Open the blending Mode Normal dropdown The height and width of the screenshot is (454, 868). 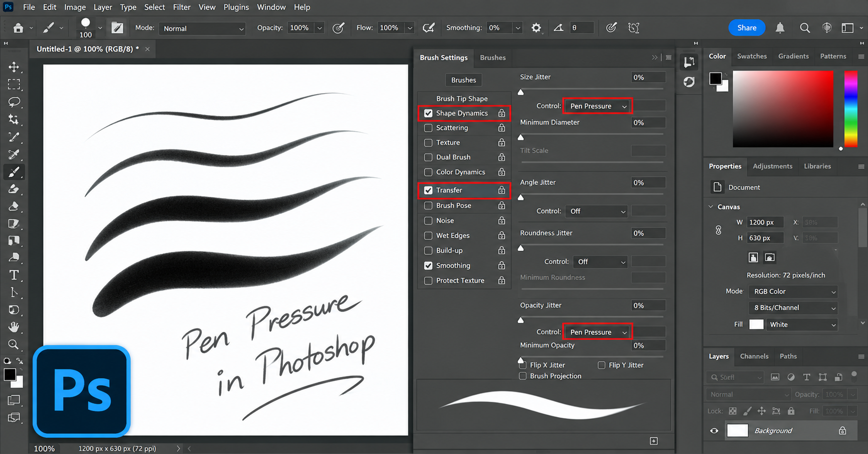202,29
